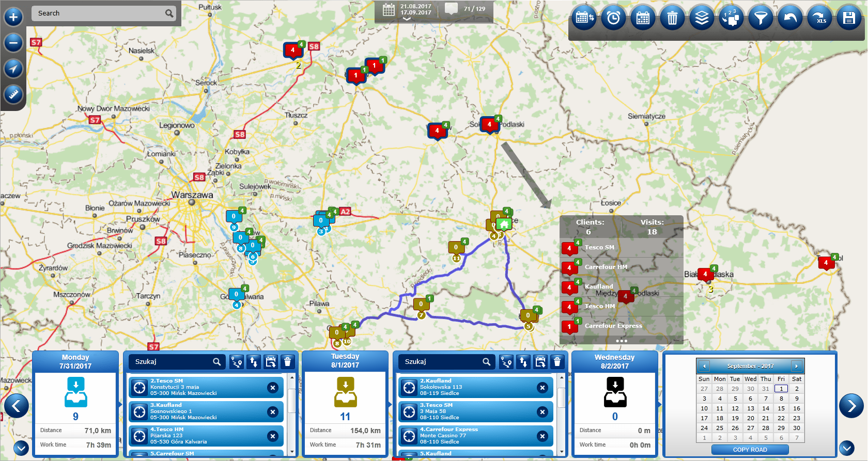Expand the date range dropdown at top

tap(407, 19)
